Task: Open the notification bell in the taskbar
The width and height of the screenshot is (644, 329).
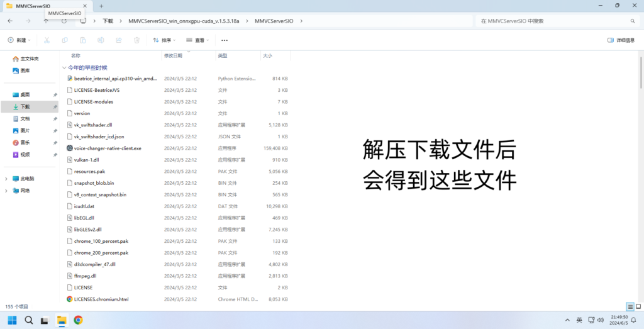Action: 634,320
